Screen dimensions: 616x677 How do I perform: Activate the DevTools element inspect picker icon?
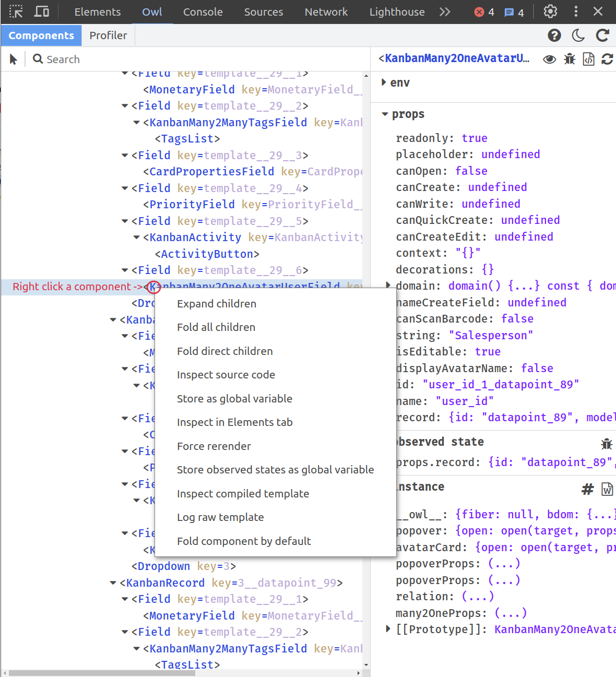pos(16,11)
